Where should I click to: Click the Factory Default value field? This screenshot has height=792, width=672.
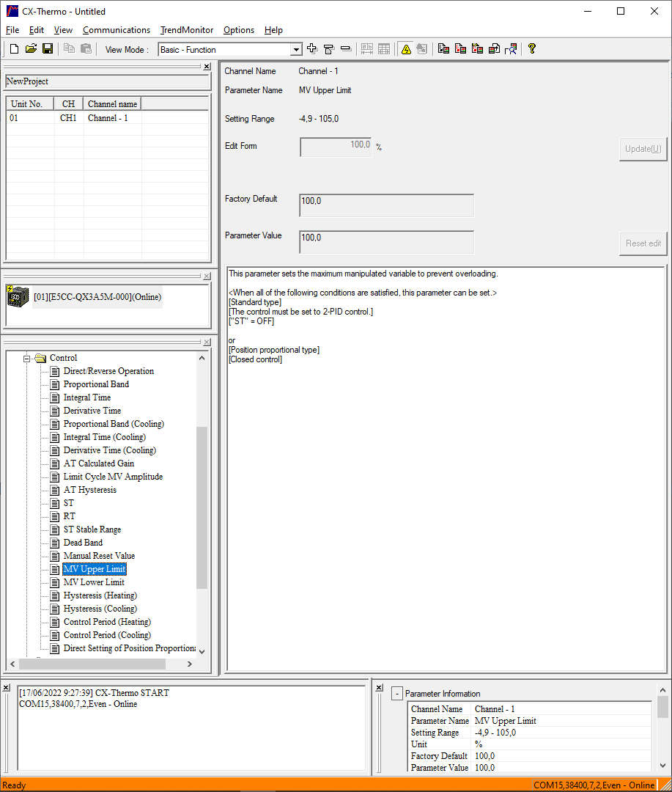[386, 205]
